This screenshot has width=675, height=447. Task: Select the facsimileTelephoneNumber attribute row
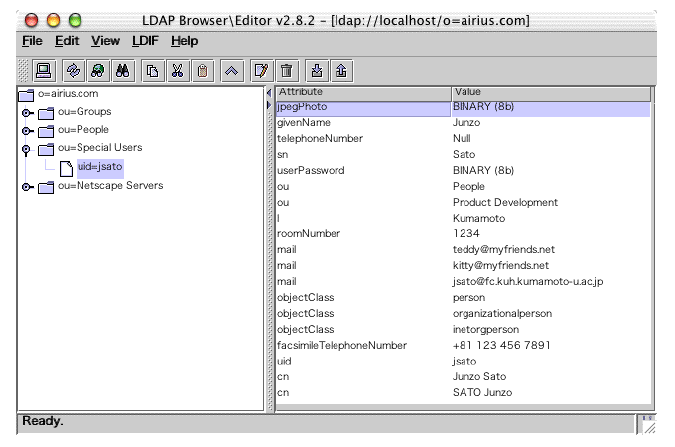[x=463, y=345]
